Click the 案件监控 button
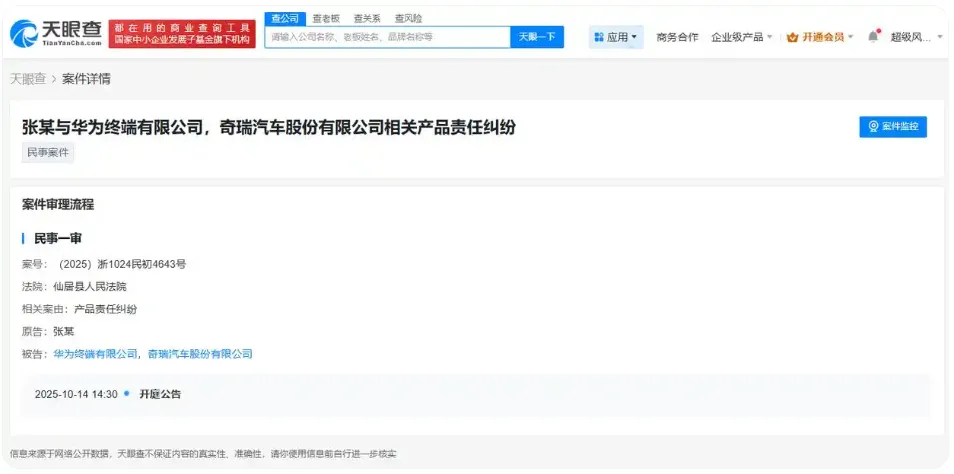This screenshot has width=954, height=474. [x=893, y=127]
